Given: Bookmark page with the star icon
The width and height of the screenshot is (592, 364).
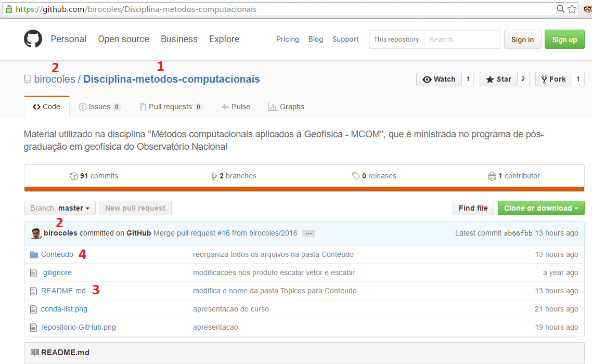Looking at the screenshot, I should [572, 9].
